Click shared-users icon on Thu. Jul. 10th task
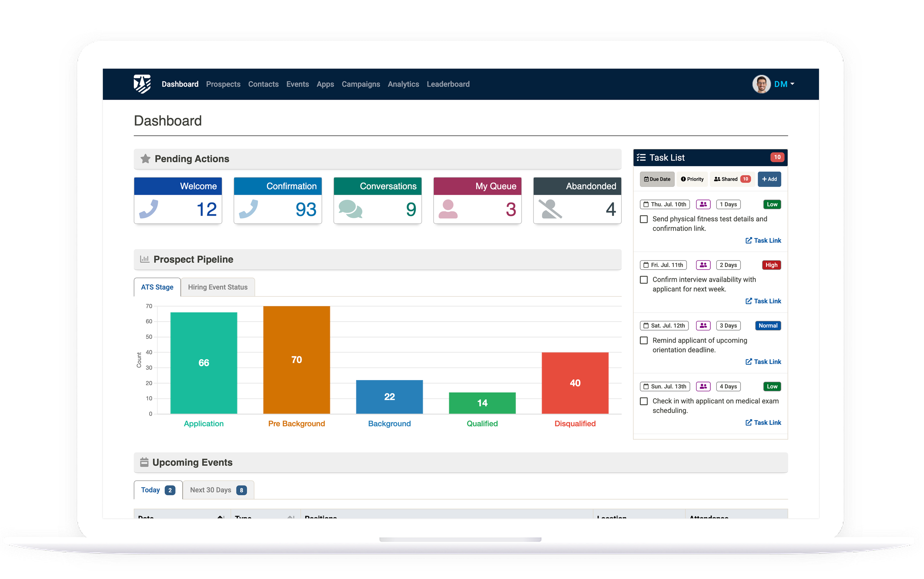Screen dimensions: 924x579 (x=703, y=204)
